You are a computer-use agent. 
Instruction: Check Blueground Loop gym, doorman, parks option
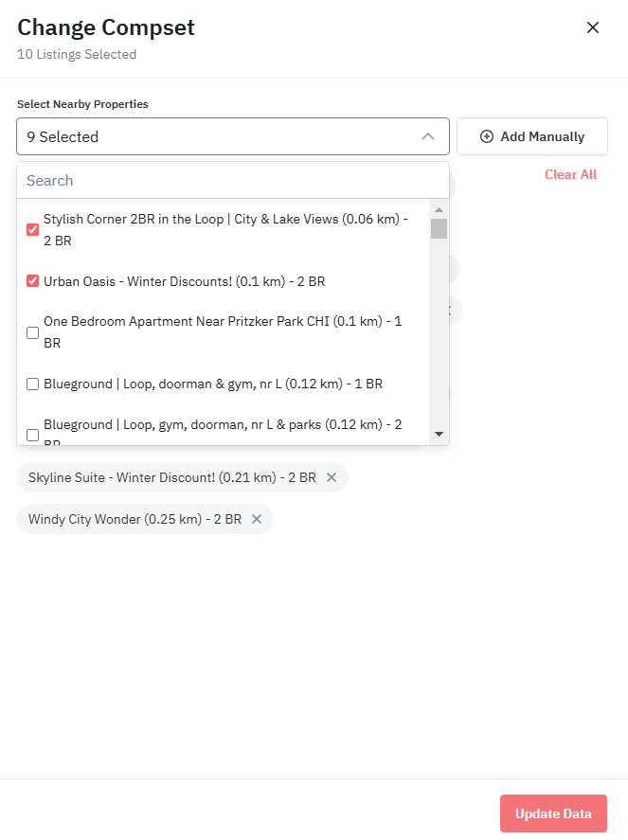point(33,435)
